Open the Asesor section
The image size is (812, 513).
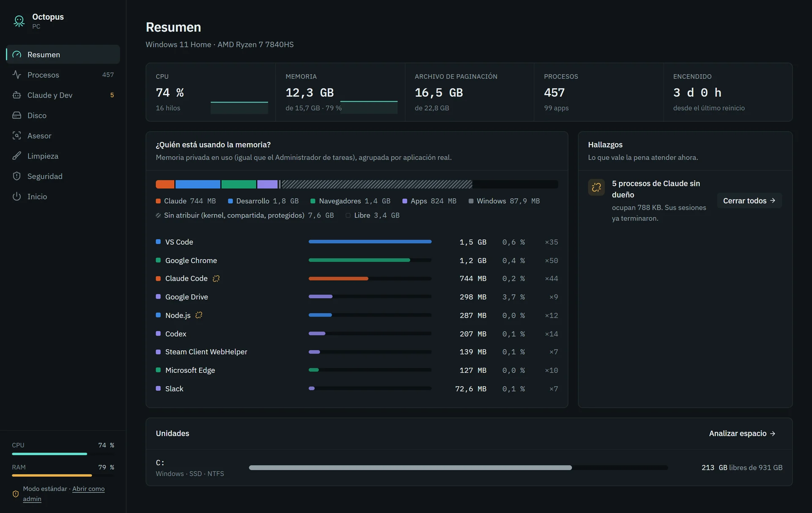(x=63, y=136)
